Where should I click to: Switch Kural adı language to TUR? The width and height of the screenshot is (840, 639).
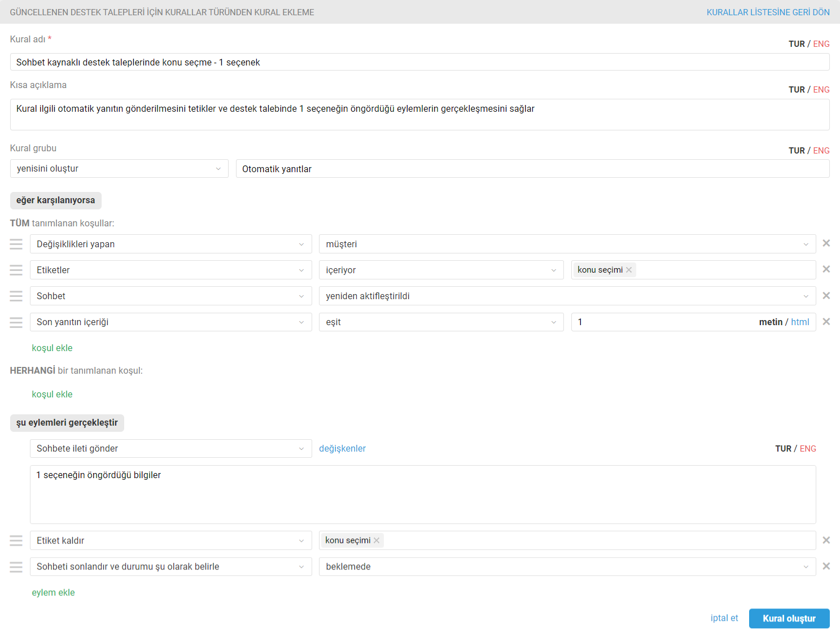(797, 44)
